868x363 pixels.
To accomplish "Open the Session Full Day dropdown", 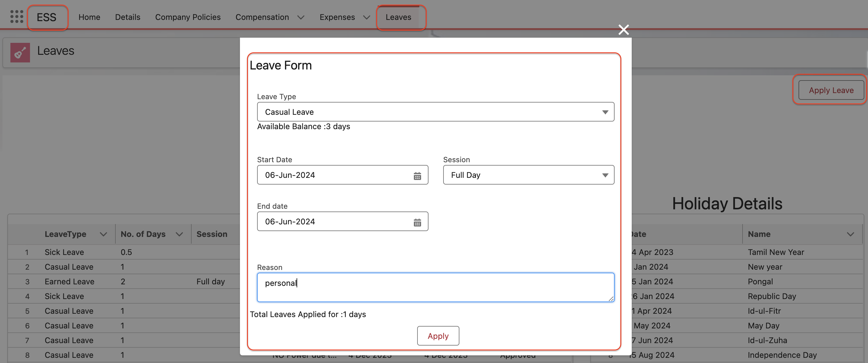I will [528, 175].
